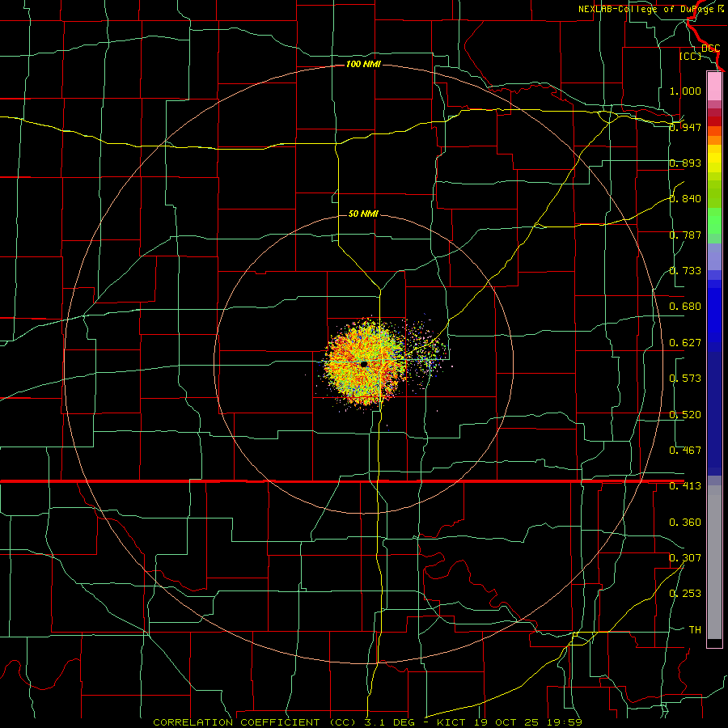Click the 0.520 legend value
The image size is (728, 728).
point(685,415)
